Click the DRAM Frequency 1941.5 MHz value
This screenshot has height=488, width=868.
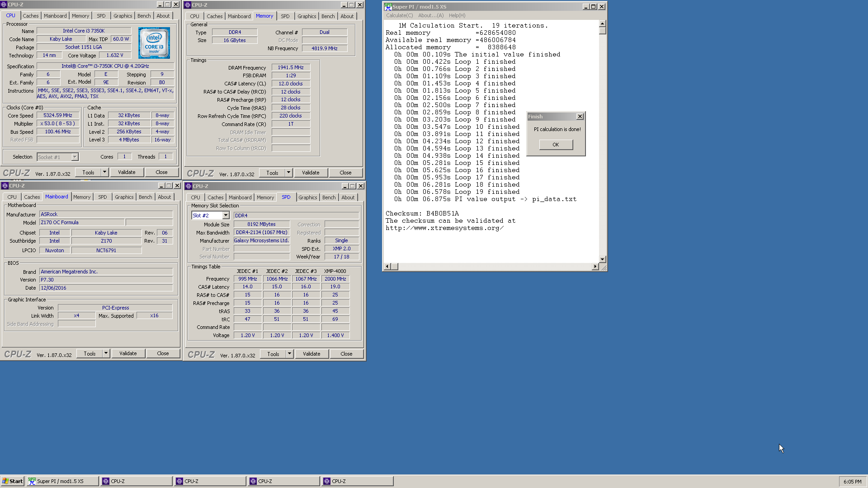[x=291, y=68]
